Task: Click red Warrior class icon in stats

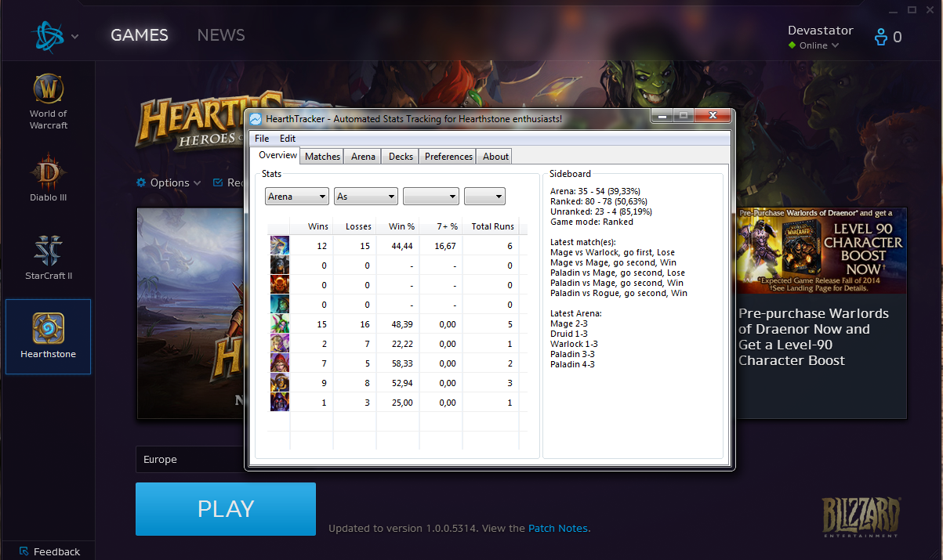Action: coord(280,284)
